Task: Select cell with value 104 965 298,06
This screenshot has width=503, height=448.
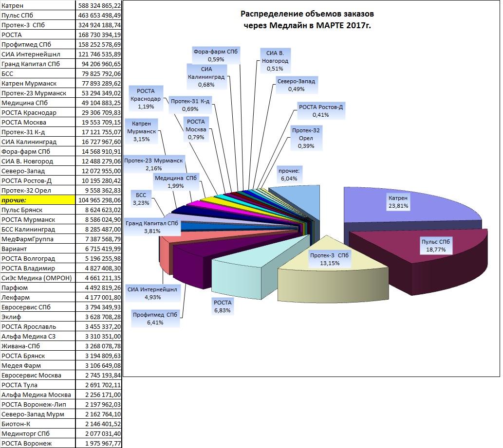Action: click(99, 200)
